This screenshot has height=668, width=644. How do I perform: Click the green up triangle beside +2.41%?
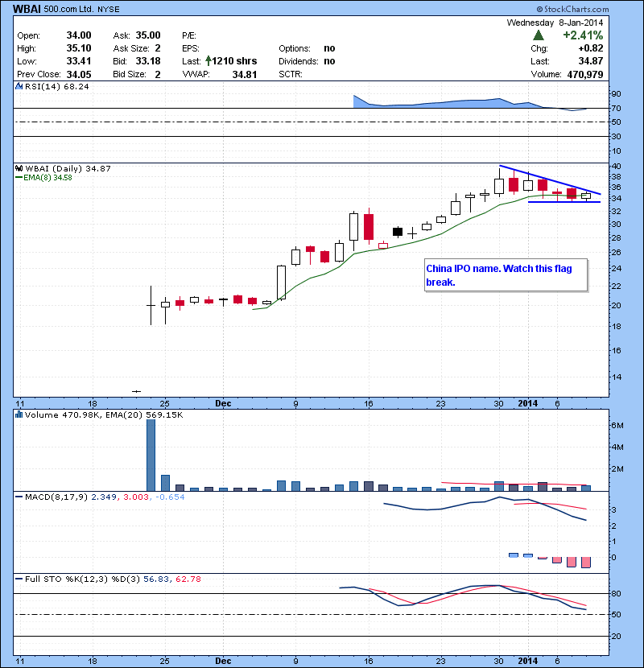(x=539, y=35)
